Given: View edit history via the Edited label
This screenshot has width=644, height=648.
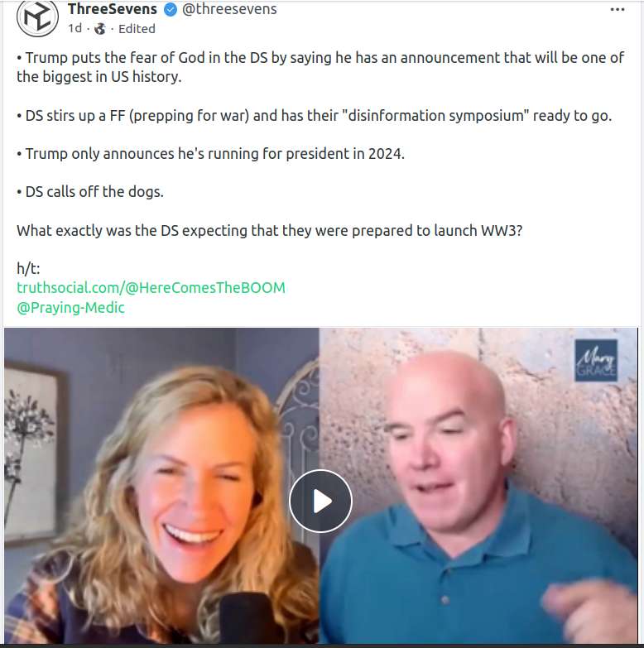Looking at the screenshot, I should (x=137, y=29).
